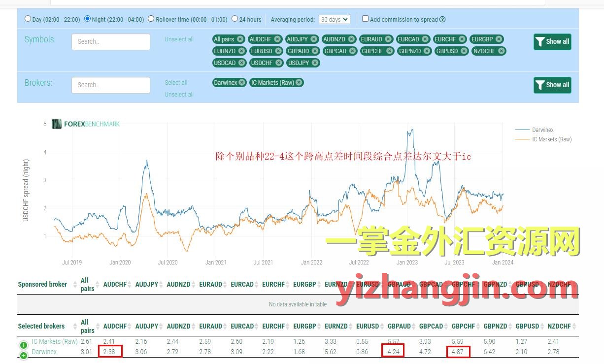This screenshot has height=364, width=604.
Task: Click Darwinex GBPCHF value 4.87
Action: coord(459,352)
